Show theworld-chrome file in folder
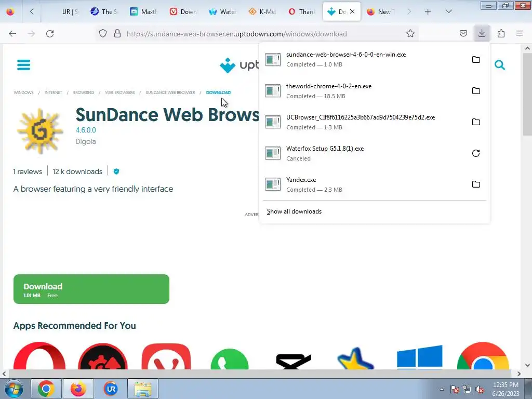Image resolution: width=532 pixels, height=399 pixels. [x=476, y=90]
